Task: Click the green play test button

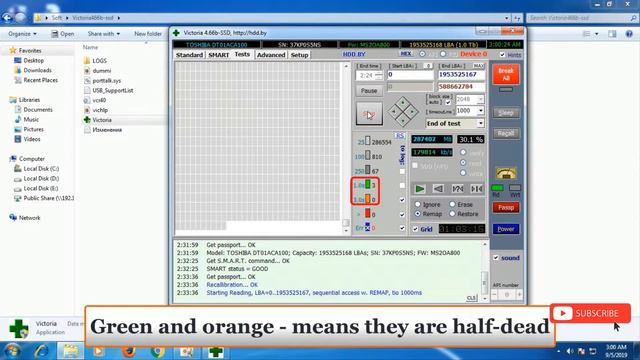Action: pos(419,189)
